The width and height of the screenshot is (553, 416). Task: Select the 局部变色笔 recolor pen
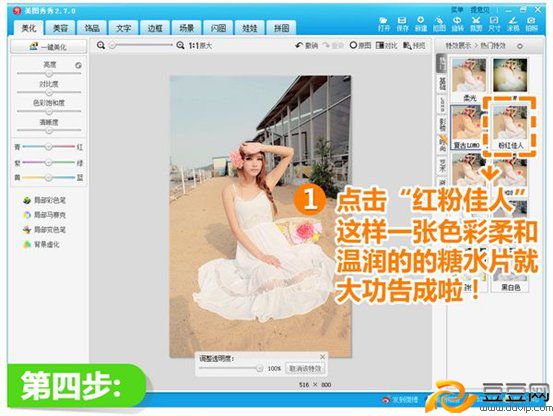[44, 230]
